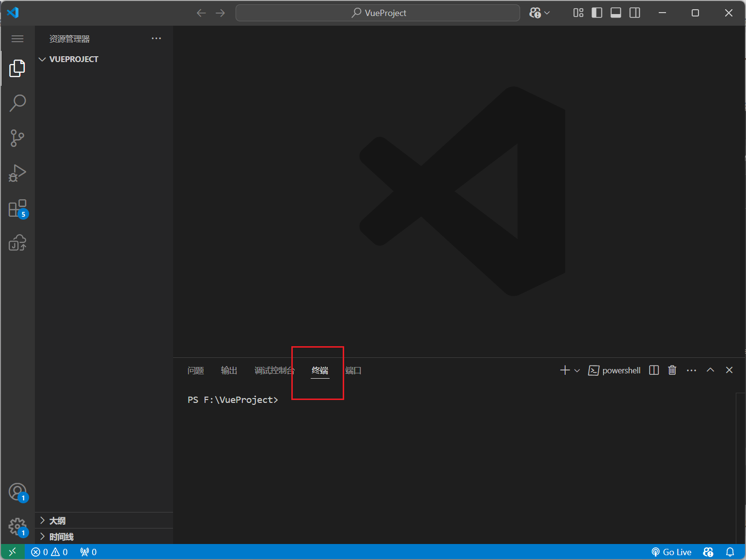746x560 pixels.
Task: Click the ports forwarded indicator showing 0
Action: coord(88,552)
